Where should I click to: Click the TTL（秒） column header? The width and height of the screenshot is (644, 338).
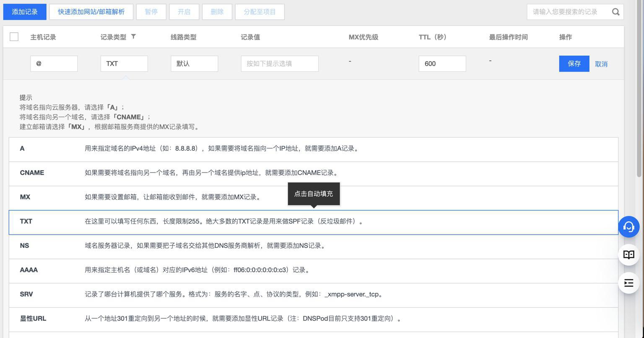pyautogui.click(x=433, y=37)
